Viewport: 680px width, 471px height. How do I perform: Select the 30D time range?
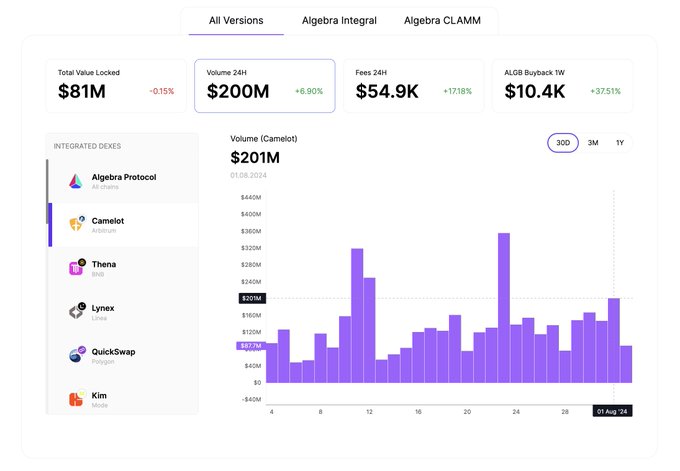563,143
